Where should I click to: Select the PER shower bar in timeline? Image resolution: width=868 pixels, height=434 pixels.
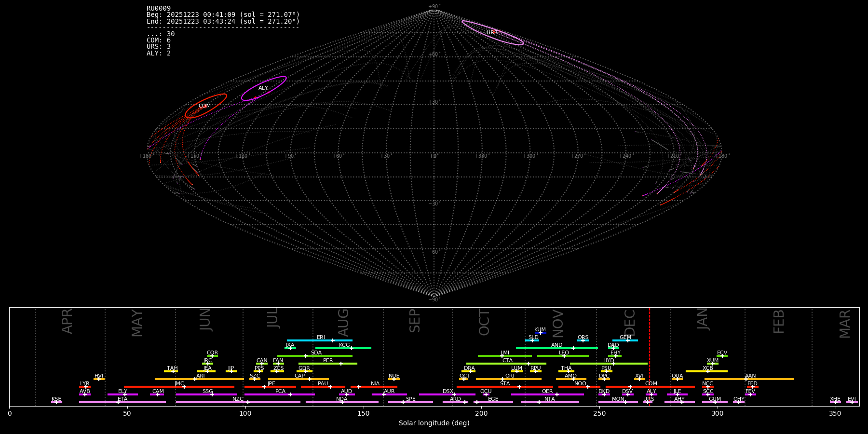click(328, 364)
